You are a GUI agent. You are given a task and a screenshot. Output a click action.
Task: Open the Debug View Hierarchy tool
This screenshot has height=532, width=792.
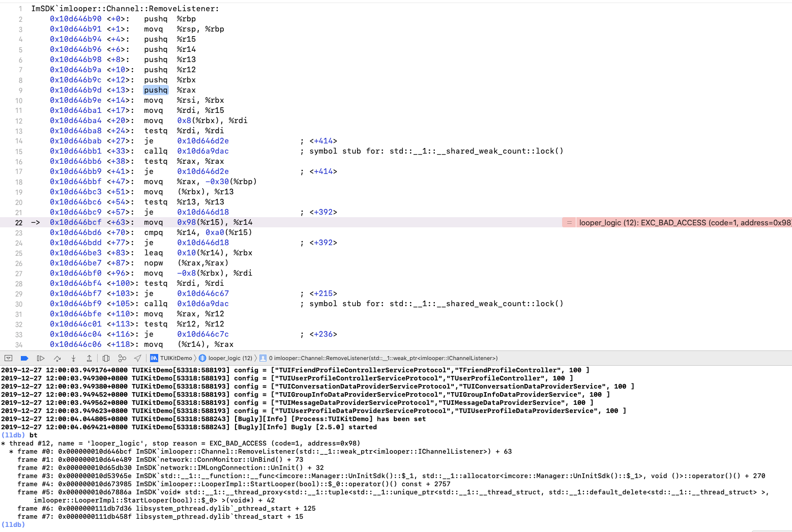tap(105, 358)
